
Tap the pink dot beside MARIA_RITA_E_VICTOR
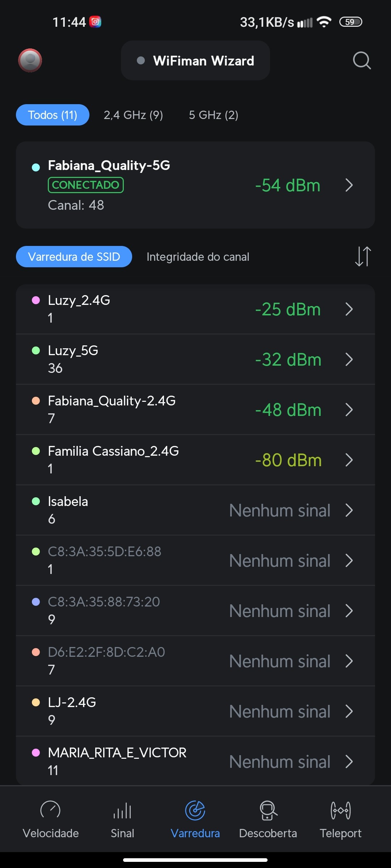[36, 753]
